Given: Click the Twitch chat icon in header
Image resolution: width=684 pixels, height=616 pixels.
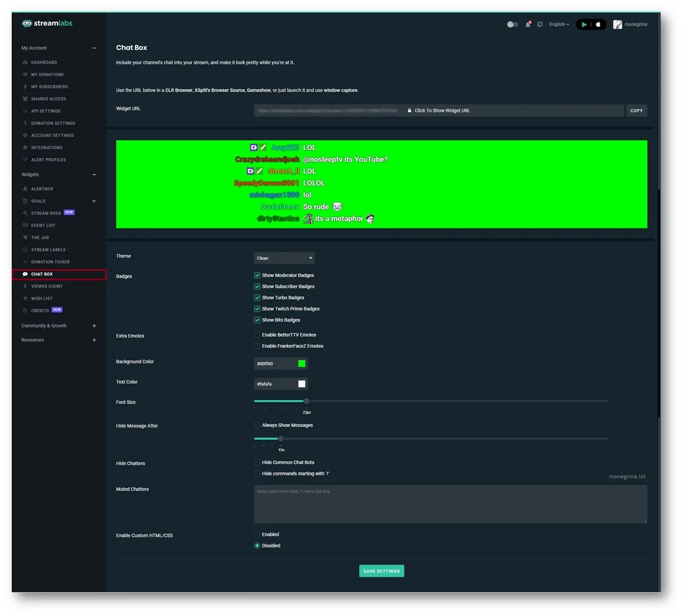Looking at the screenshot, I should click(x=540, y=25).
